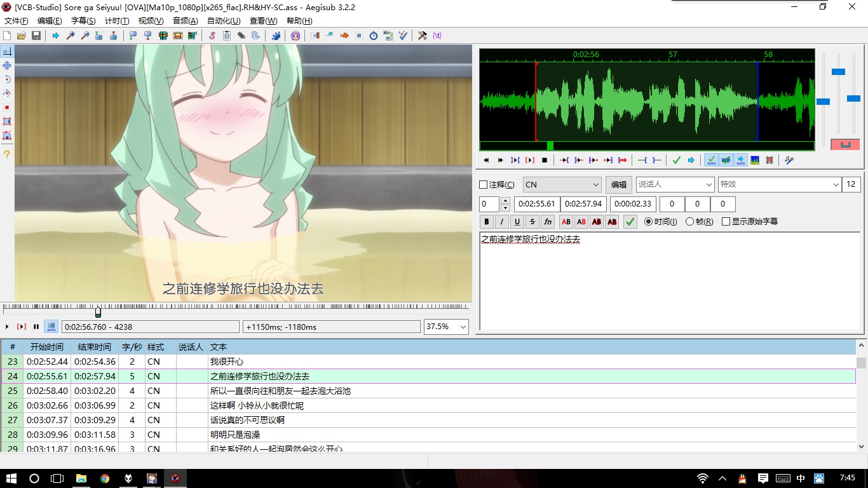Apply italic formatting I button
Viewport: 868px width, 488px height.
[502, 222]
